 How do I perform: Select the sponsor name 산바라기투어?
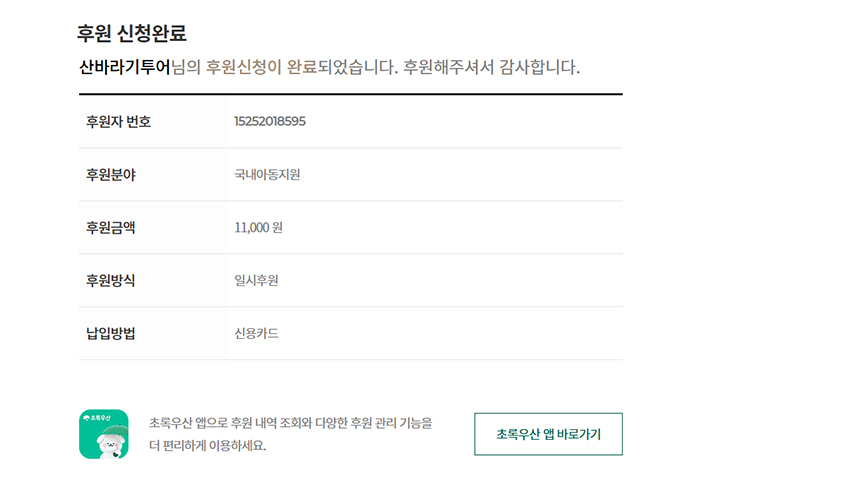pos(125,68)
